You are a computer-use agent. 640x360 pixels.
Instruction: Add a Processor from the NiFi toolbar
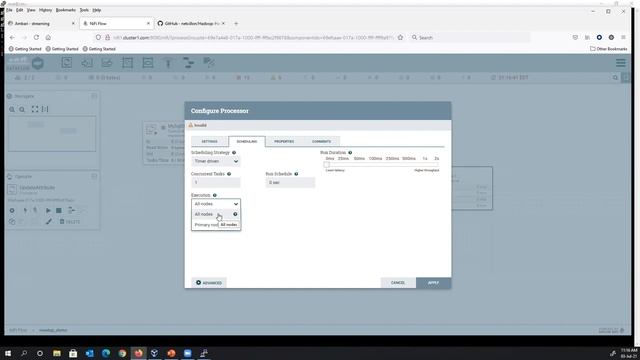[67, 63]
